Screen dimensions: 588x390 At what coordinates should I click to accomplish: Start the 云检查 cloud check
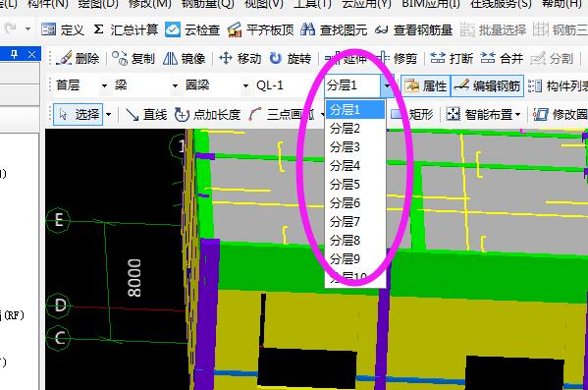pyautogui.click(x=192, y=29)
